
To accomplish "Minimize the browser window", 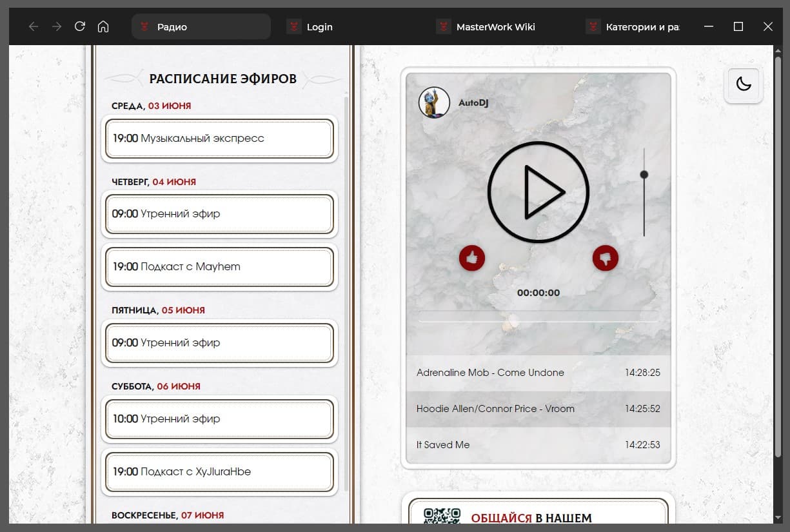I will [709, 26].
